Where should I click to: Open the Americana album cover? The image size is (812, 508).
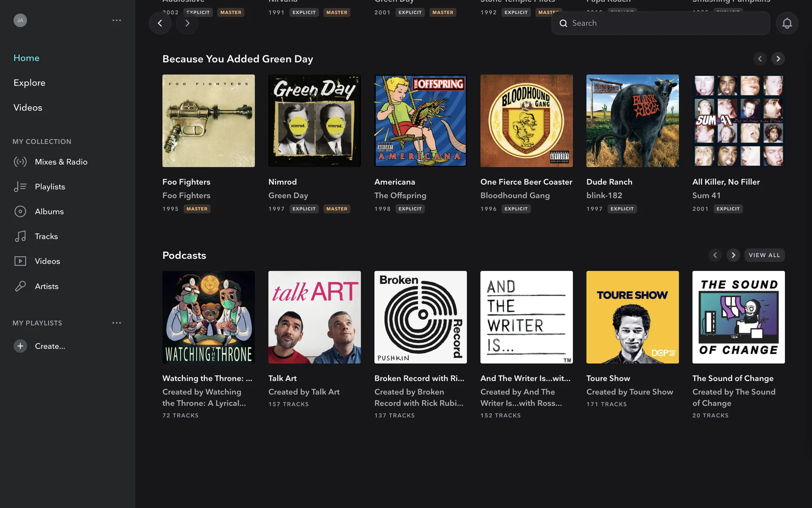click(x=420, y=121)
